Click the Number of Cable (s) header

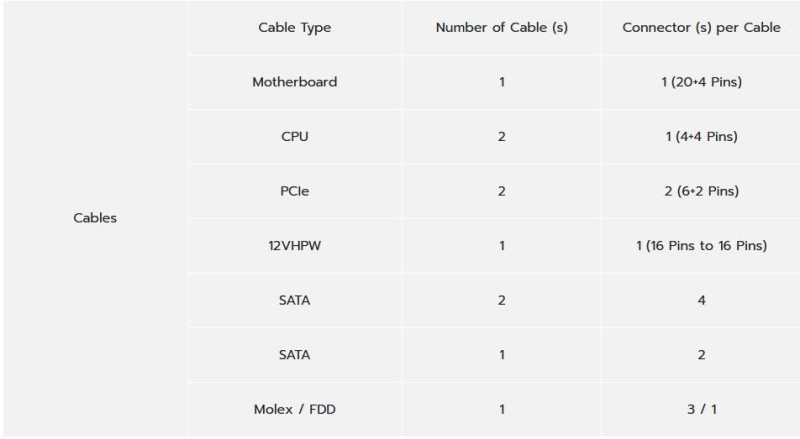pos(501,27)
